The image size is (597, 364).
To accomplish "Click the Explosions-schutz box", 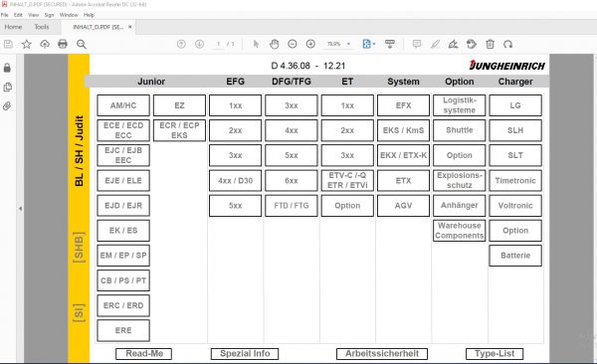I will (x=459, y=180).
